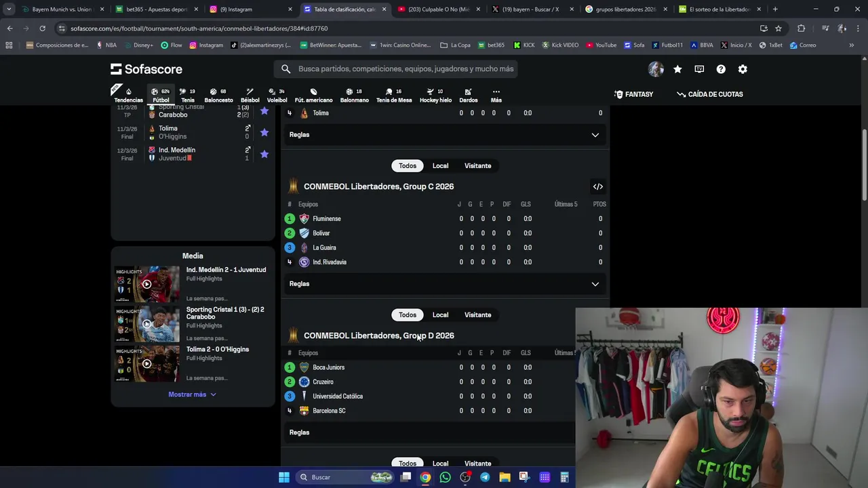The width and height of the screenshot is (868, 488).
Task: Select Visitante filter for Group D table
Action: click(477, 314)
